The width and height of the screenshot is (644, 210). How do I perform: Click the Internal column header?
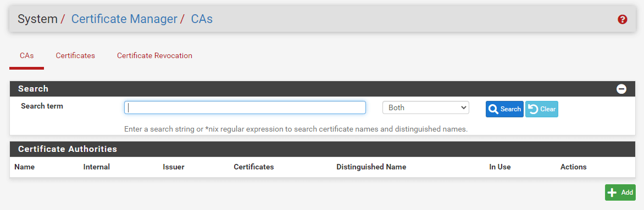[x=97, y=167]
